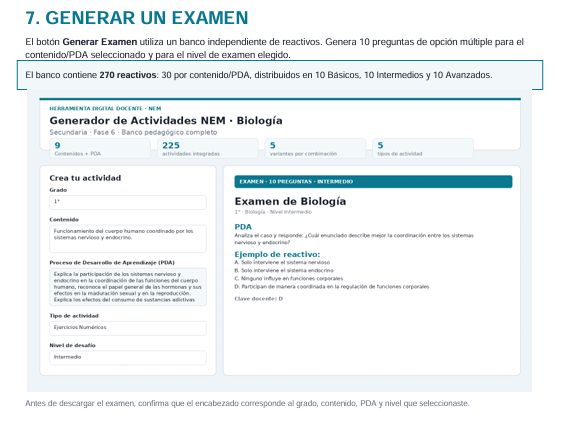Select answer option A Solo interviene sistema nervioso
The width and height of the screenshot is (567, 431).
pos(282,262)
